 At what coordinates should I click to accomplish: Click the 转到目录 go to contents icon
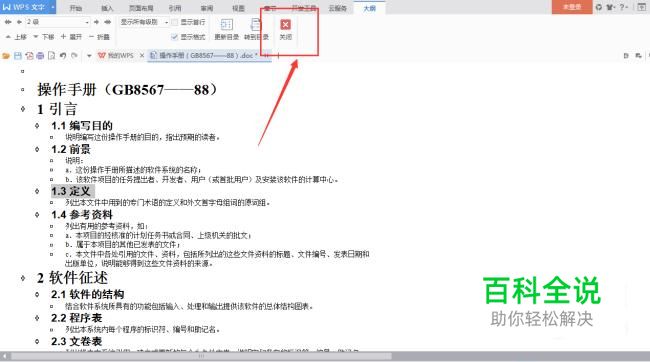[256, 25]
